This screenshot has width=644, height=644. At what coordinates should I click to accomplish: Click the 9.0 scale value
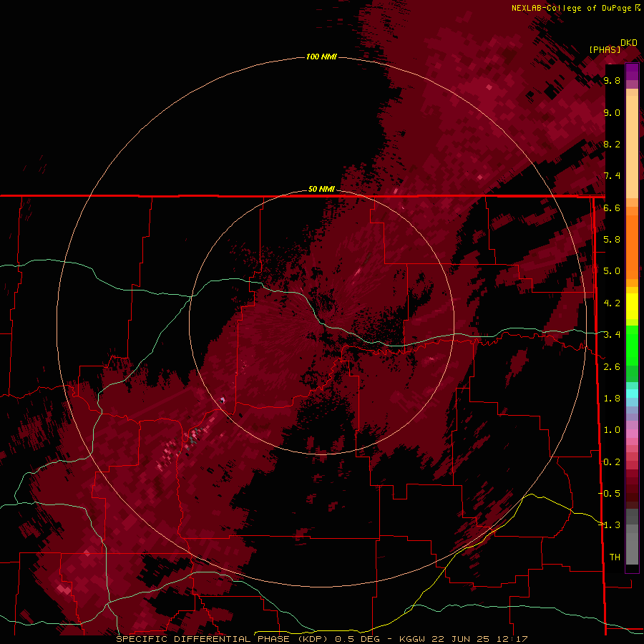coord(612,112)
